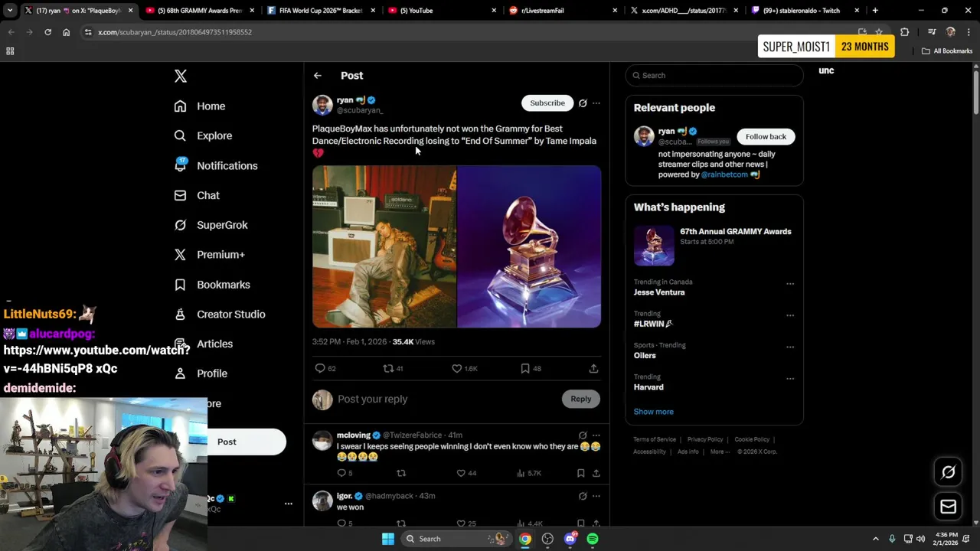The image size is (980, 551).
Task: Open the Grammy trophy image
Action: tap(529, 246)
